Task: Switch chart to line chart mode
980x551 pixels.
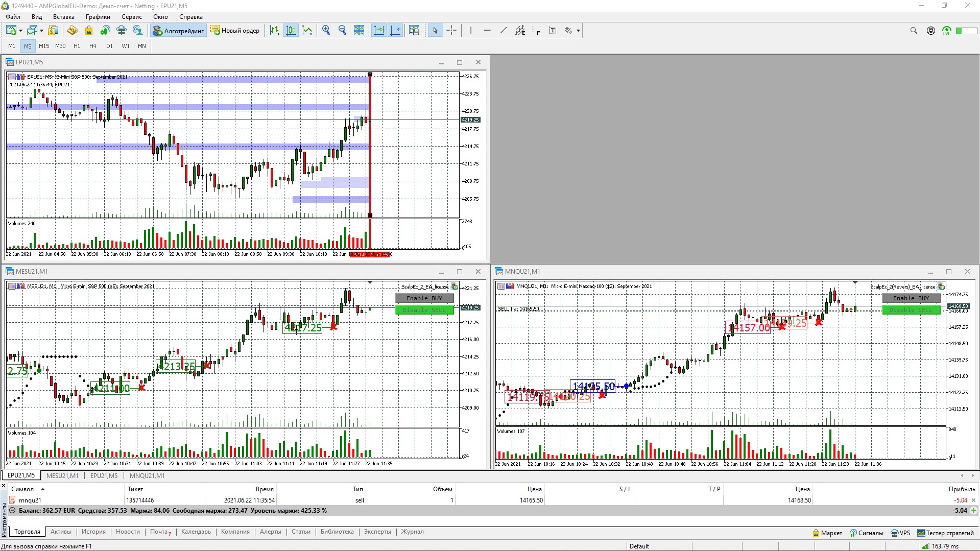Action: tap(307, 31)
